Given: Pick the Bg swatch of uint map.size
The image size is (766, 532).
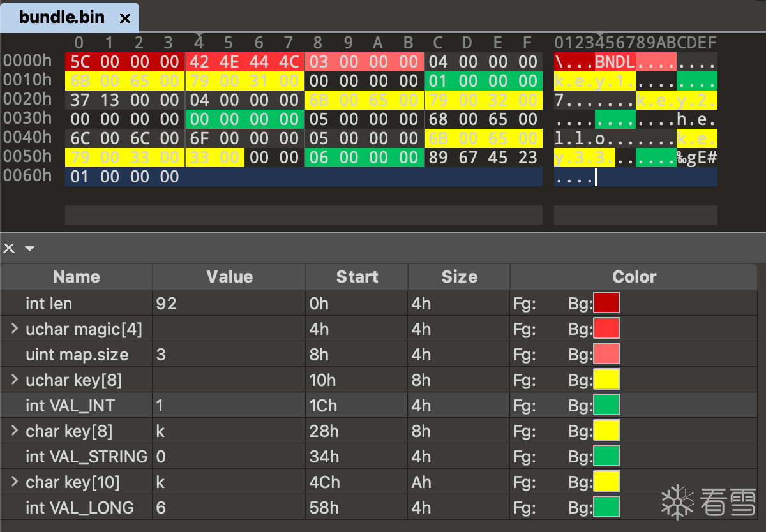Looking at the screenshot, I should tap(606, 354).
